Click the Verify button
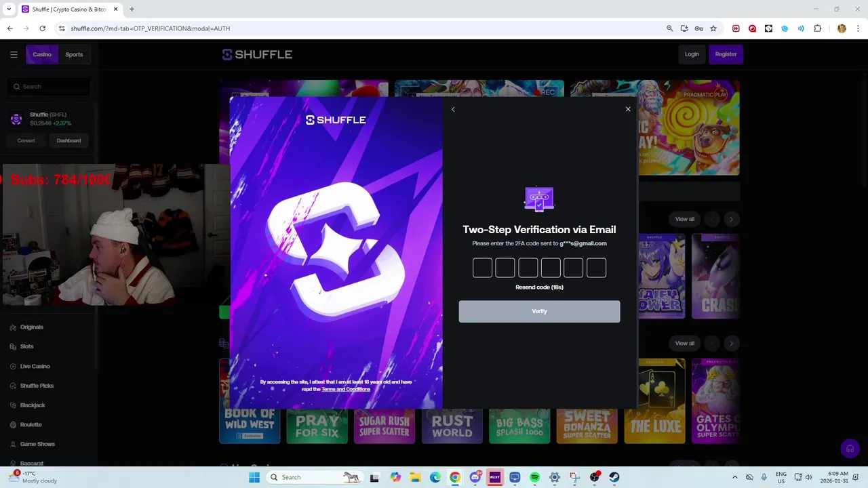Viewport: 868px width, 488px height. click(539, 311)
